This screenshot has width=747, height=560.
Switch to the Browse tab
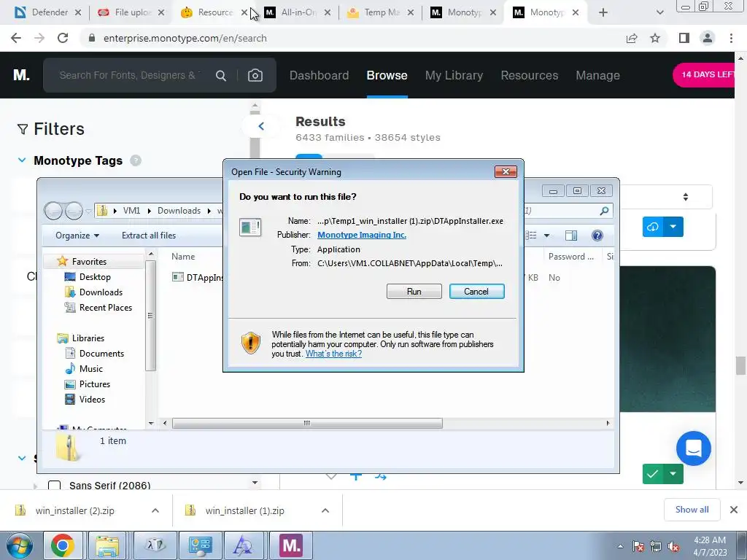(387, 75)
